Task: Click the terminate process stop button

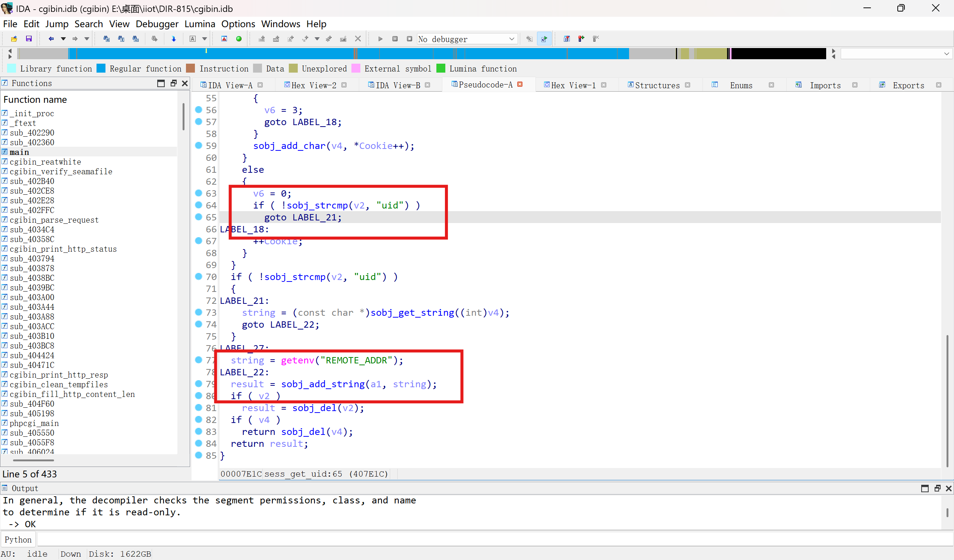Action: (x=409, y=39)
